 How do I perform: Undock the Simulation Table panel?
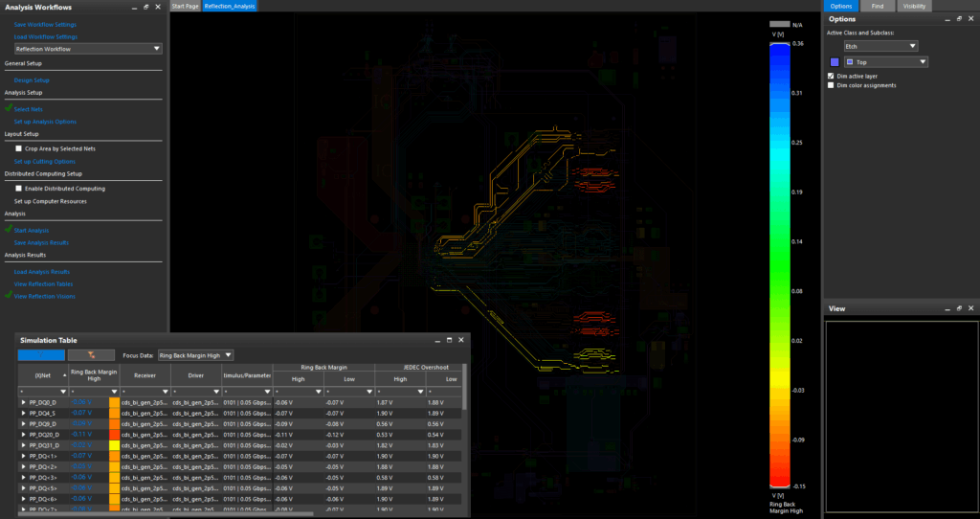450,340
